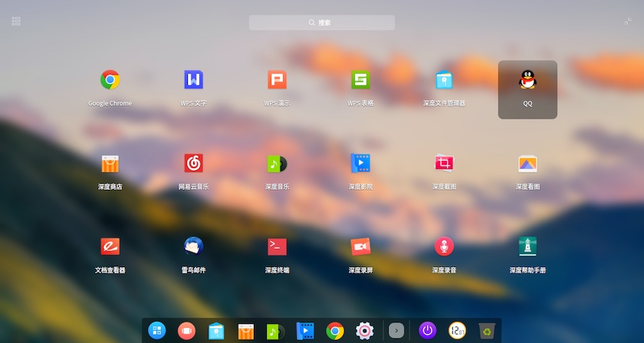Launch WPS 演示 presentation app
The image size is (644, 343).
click(278, 80)
